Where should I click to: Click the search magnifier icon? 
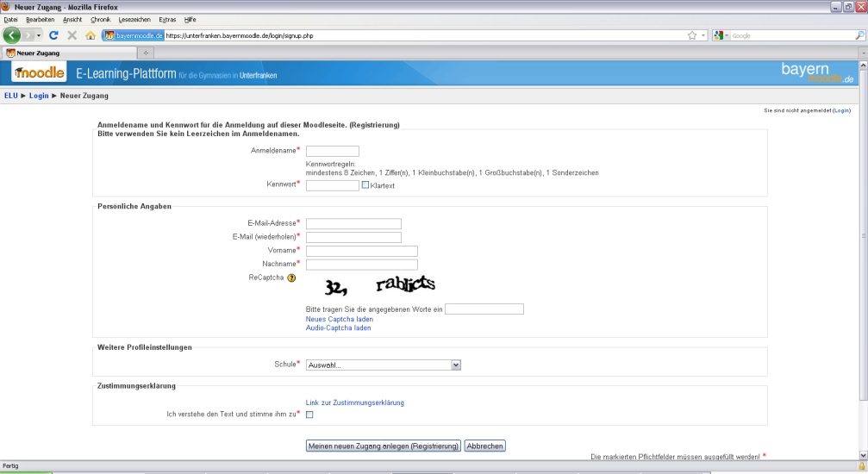pos(859,35)
